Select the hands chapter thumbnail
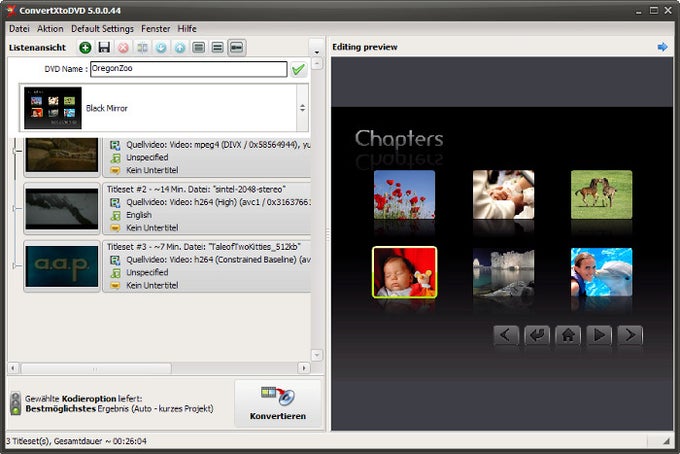This screenshot has height=454, width=680. click(x=503, y=194)
